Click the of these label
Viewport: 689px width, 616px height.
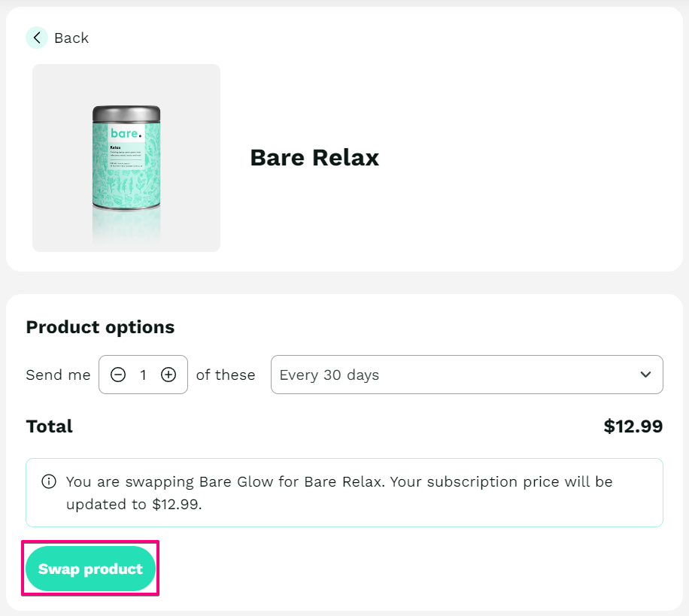(226, 375)
